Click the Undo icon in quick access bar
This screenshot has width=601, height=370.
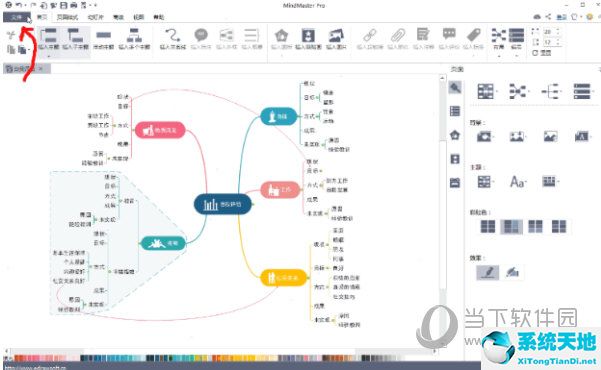coord(18,5)
